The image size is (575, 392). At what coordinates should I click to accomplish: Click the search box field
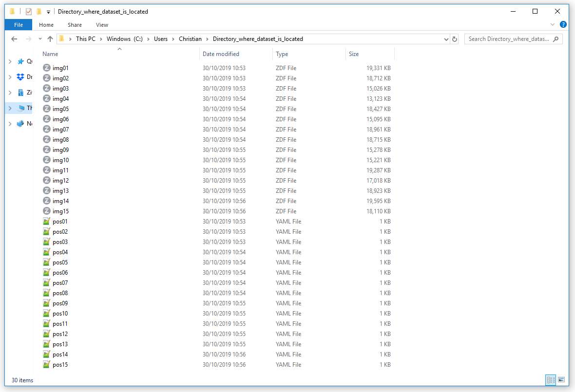click(508, 39)
